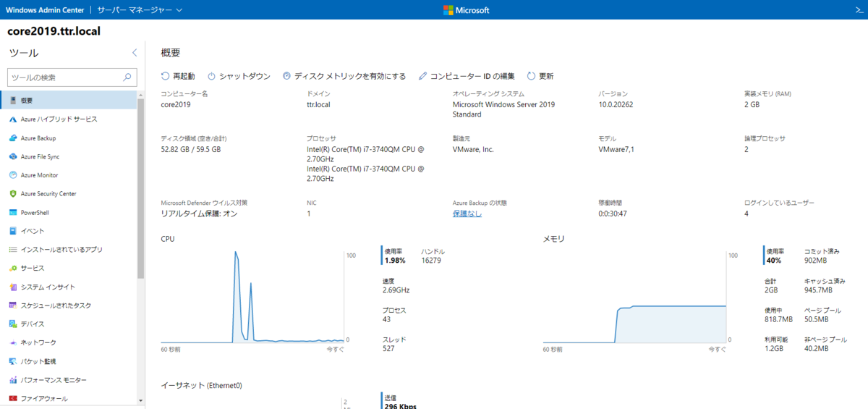The width and height of the screenshot is (868, 409).
Task: Select the ネットワーク menu item
Action: (68, 343)
